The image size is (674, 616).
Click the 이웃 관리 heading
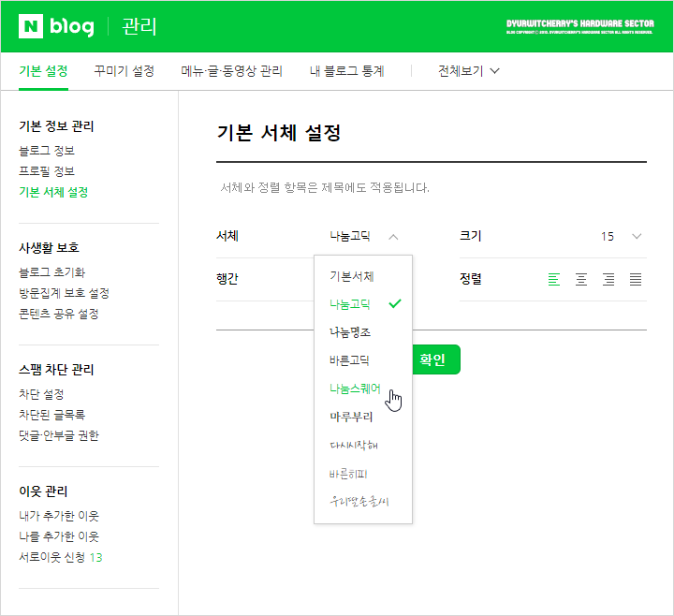43,491
